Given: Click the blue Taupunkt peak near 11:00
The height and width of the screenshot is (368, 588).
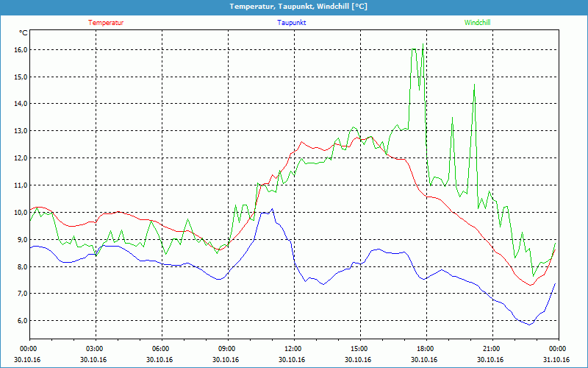Looking at the screenshot, I should point(272,209).
